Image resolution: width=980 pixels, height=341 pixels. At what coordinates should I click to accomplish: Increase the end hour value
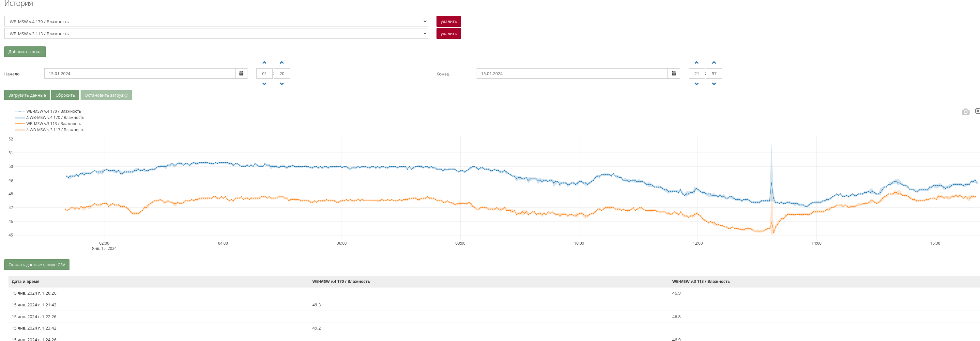[x=697, y=62]
